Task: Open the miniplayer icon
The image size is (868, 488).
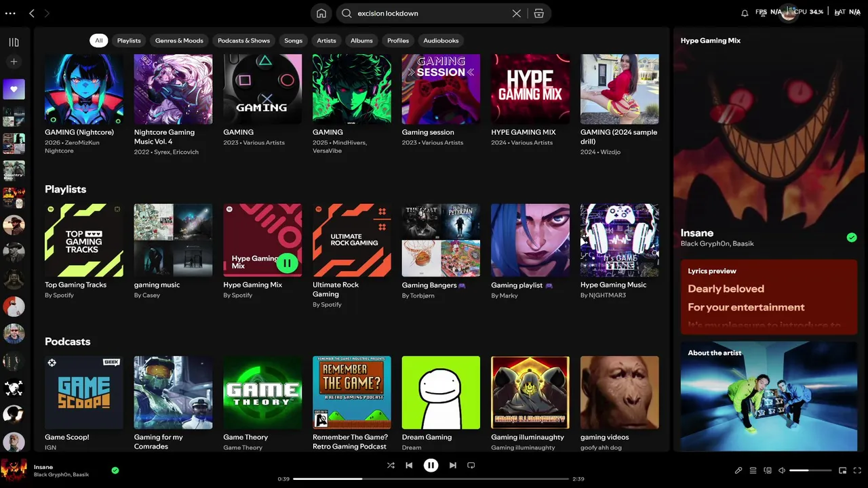Action: tap(843, 470)
